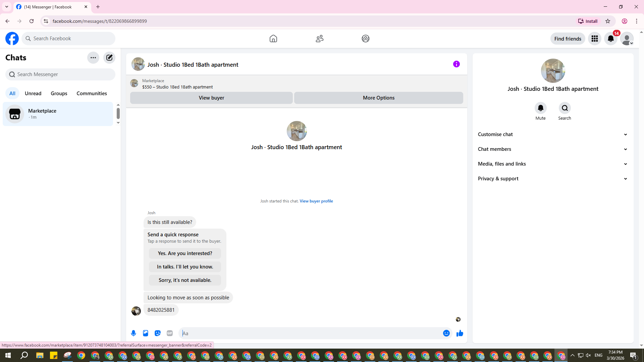Image resolution: width=644 pixels, height=362 pixels.
Task: Click the chat list scrollbar thumb
Action: pyautogui.click(x=118, y=113)
